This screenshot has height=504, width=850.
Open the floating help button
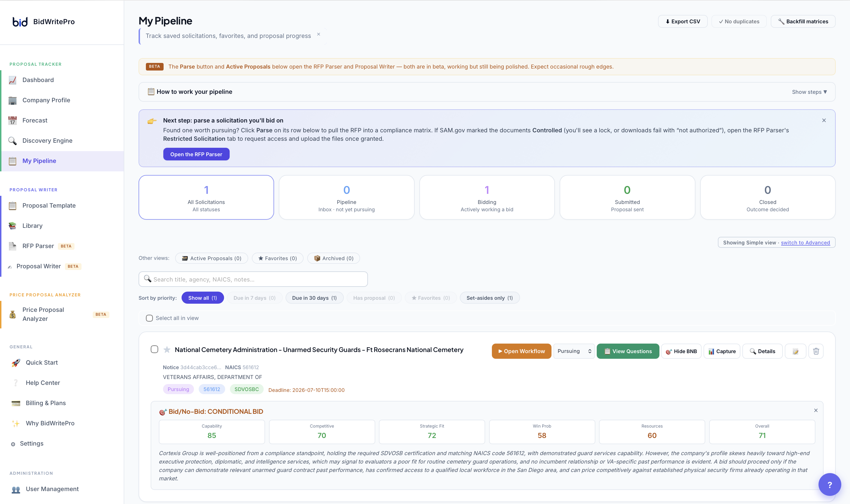pyautogui.click(x=829, y=484)
